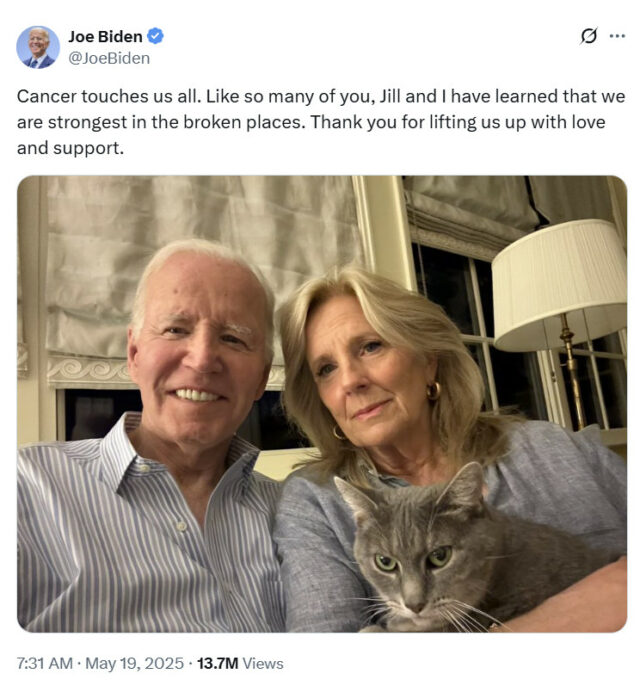Screen dimensions: 640x686
Task: Open the three-dot more options menu
Action: click(617, 36)
